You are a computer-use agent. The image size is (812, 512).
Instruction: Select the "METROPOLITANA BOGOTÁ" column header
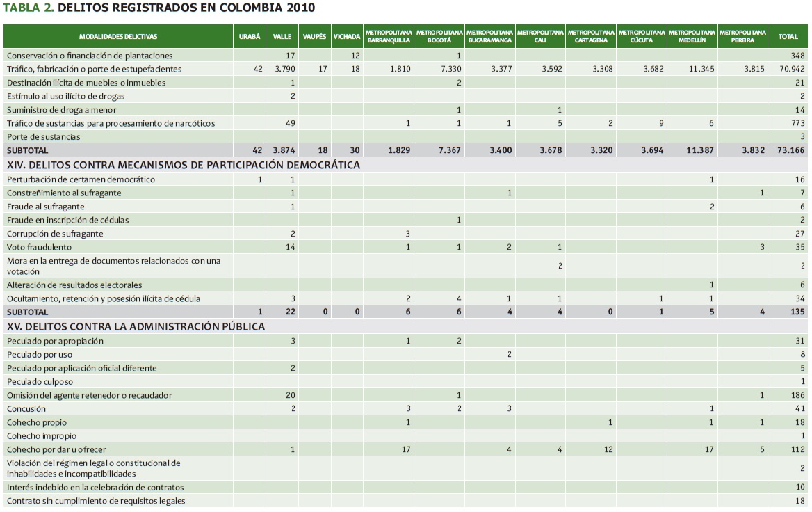(x=439, y=36)
